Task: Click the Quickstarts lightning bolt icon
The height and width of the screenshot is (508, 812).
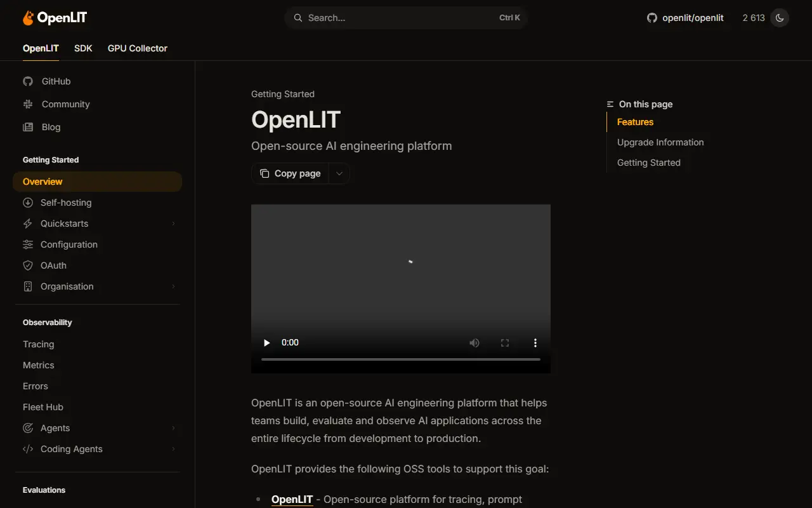Action: click(28, 224)
